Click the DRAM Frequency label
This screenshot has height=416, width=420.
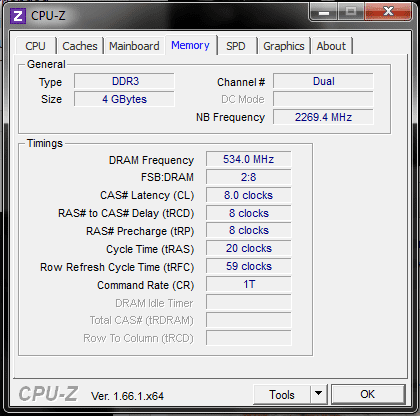click(151, 160)
